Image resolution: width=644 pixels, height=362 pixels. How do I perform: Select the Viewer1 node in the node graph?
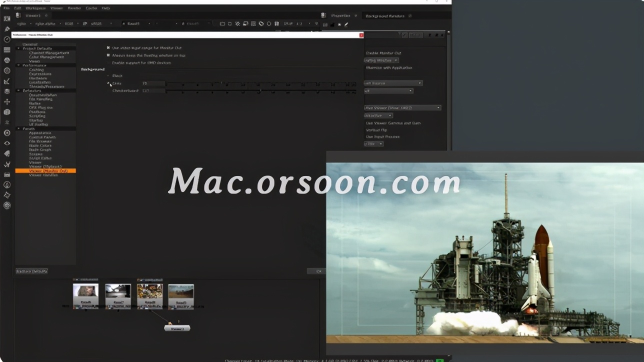[177, 328]
